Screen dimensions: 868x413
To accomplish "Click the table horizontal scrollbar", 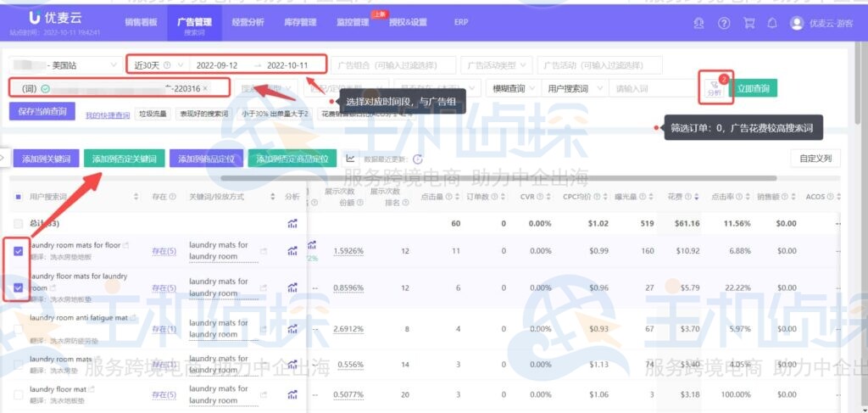I will click(x=498, y=178).
